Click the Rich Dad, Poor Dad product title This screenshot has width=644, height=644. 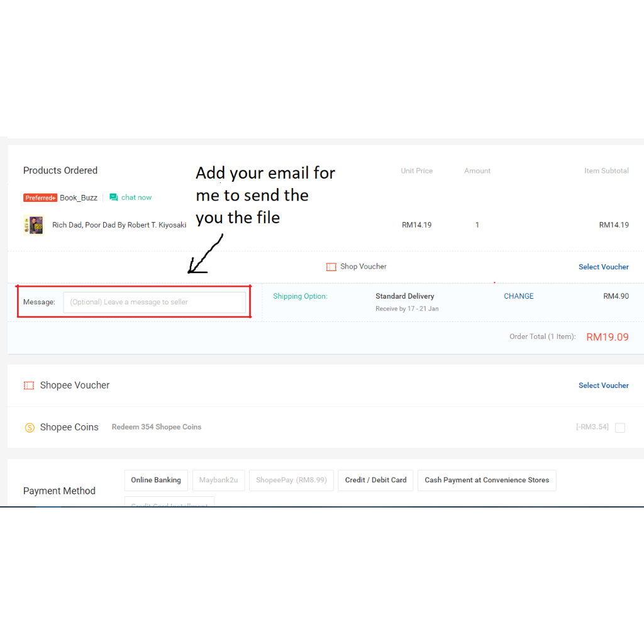tap(119, 225)
